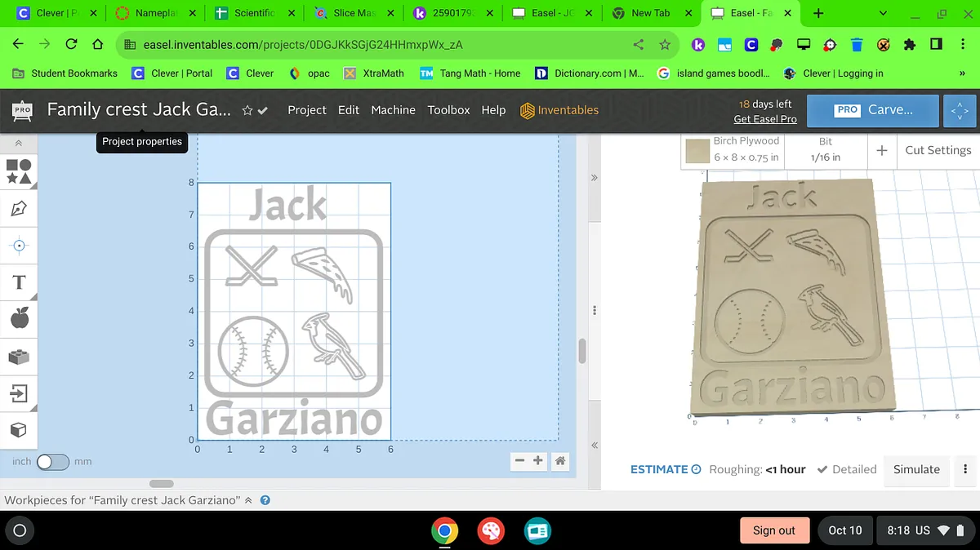Image resolution: width=980 pixels, height=550 pixels.
Task: Open the apple icon library
Action: pos(20,319)
